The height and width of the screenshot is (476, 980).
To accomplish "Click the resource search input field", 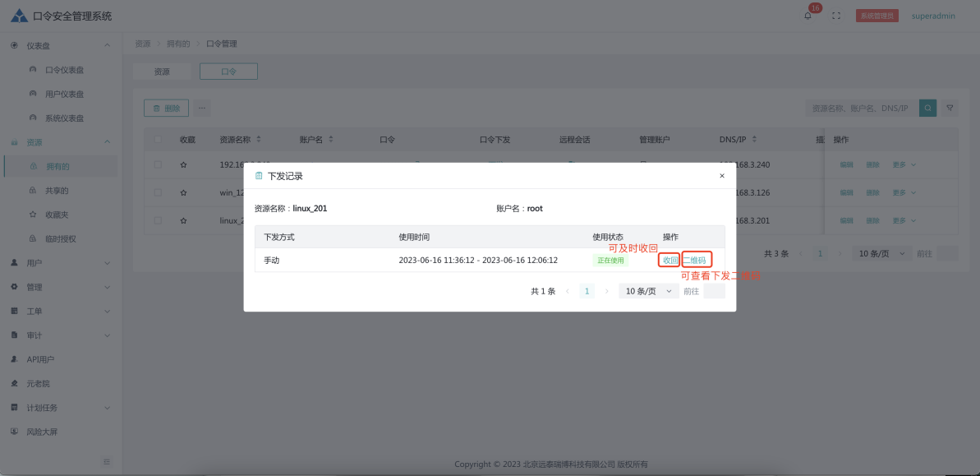I will pos(861,108).
